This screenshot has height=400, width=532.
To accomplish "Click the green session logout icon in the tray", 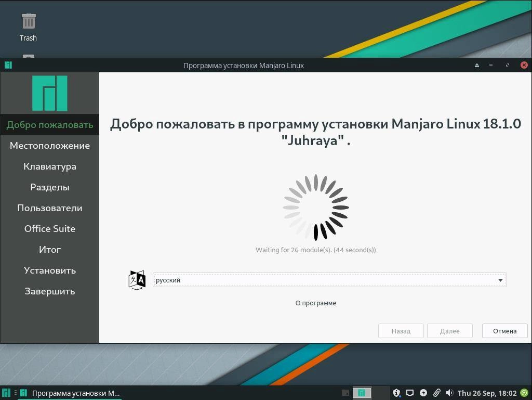I will pyautogui.click(x=525, y=393).
